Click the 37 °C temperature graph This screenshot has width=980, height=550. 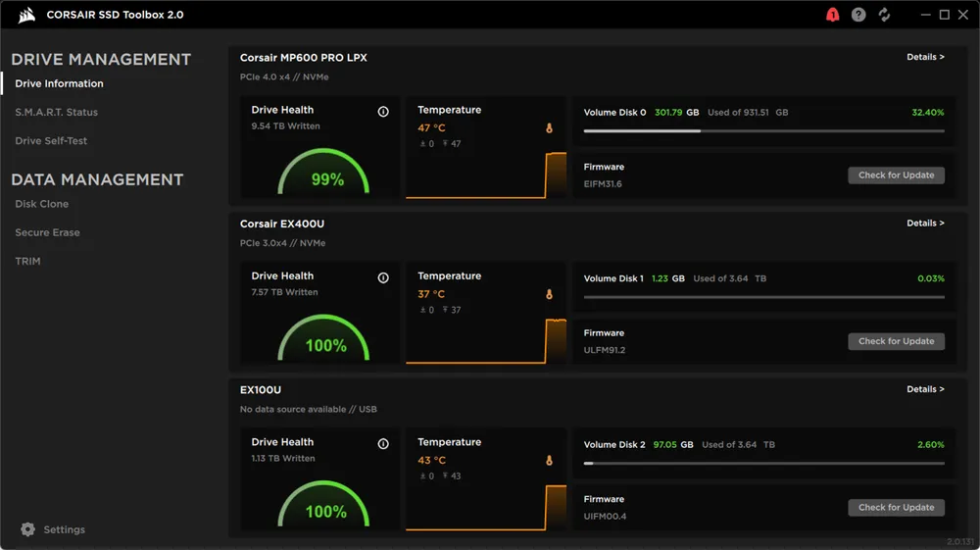(486, 341)
